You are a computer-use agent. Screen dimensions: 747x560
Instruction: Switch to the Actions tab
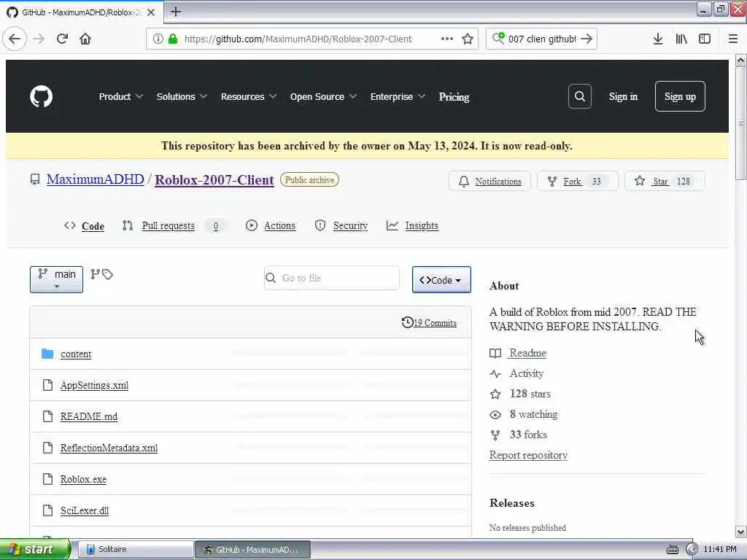271,226
